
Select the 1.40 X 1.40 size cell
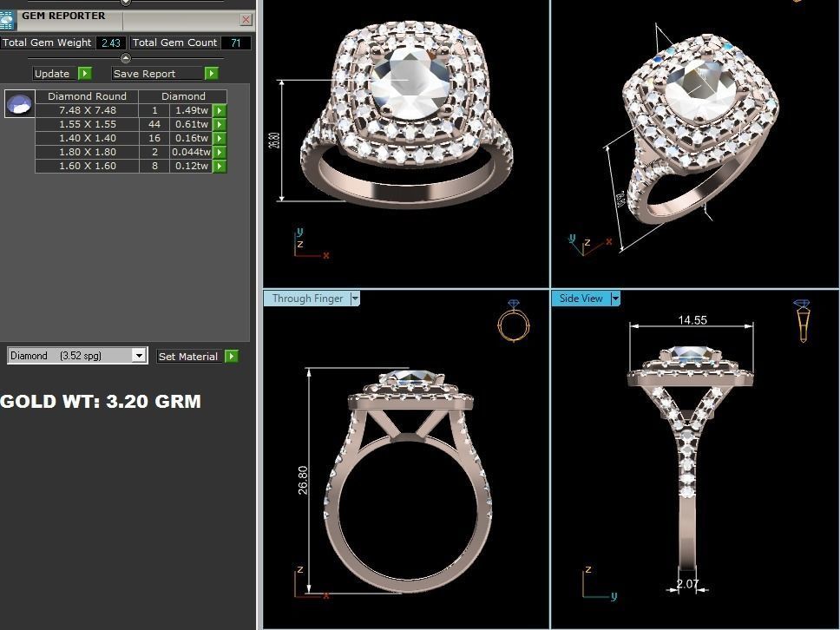point(88,138)
